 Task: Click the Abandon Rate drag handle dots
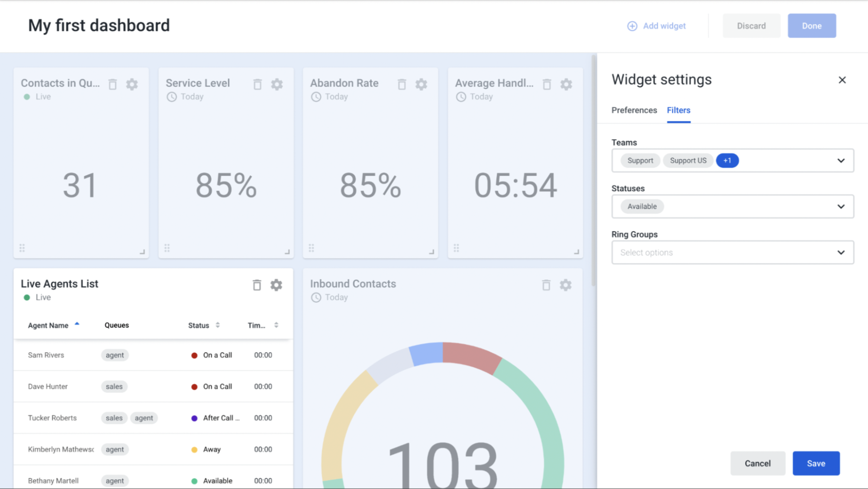(312, 248)
